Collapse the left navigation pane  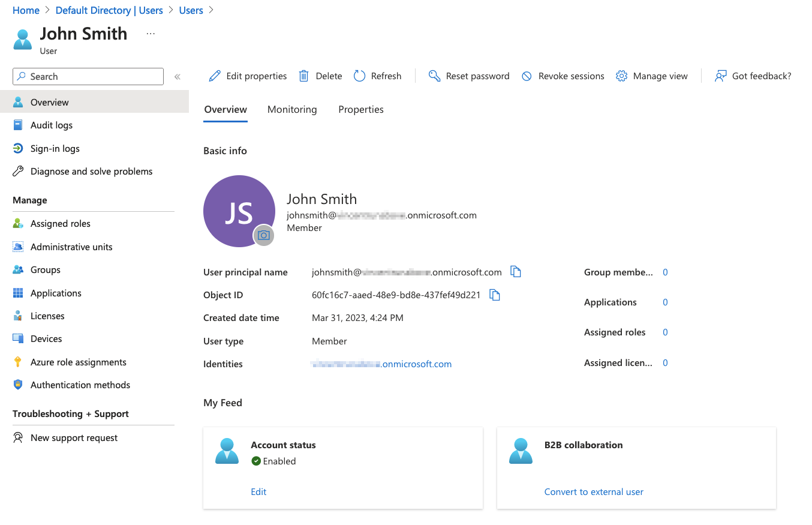coord(178,77)
